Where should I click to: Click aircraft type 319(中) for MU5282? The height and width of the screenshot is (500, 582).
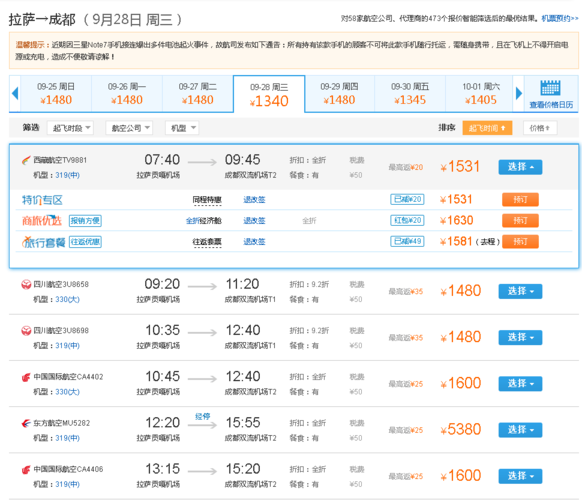pyautogui.click(x=68, y=438)
